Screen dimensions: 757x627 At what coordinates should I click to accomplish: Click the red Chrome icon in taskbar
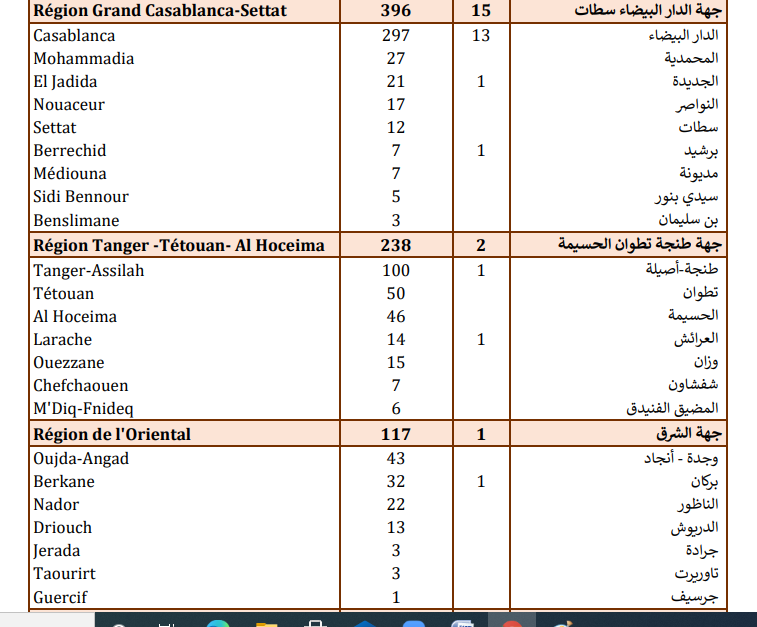point(511,623)
